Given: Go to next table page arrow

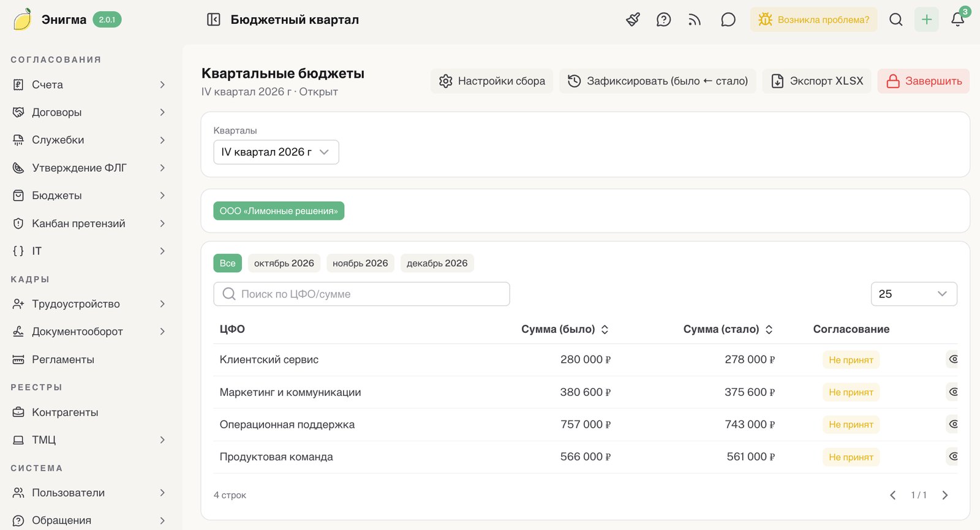Looking at the screenshot, I should [x=945, y=495].
